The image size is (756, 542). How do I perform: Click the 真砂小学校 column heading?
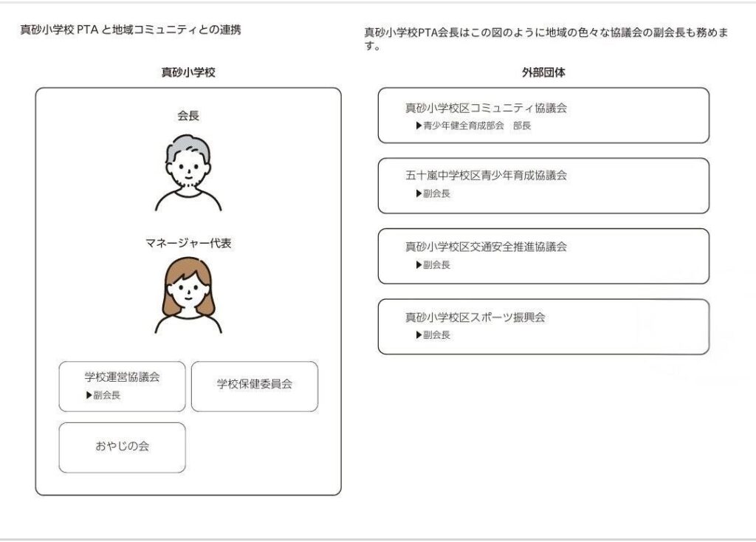pos(188,72)
